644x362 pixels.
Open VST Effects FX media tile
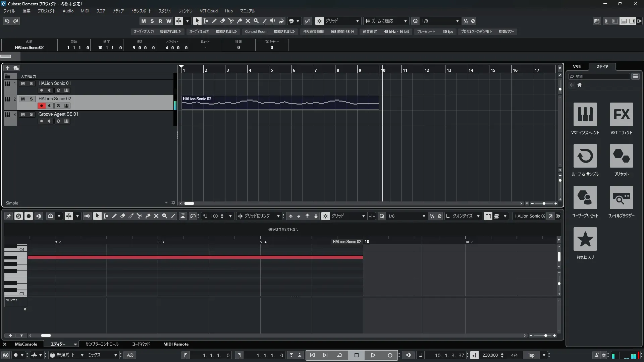(x=621, y=114)
